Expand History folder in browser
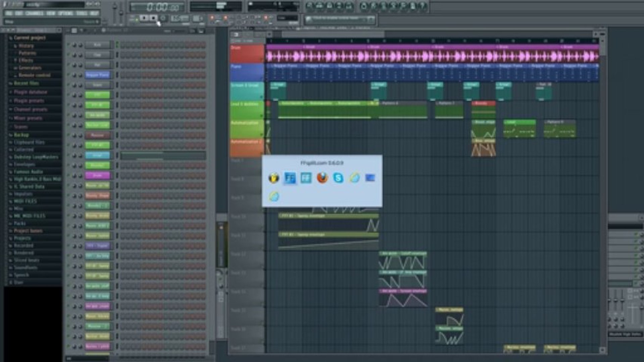 pyautogui.click(x=26, y=46)
